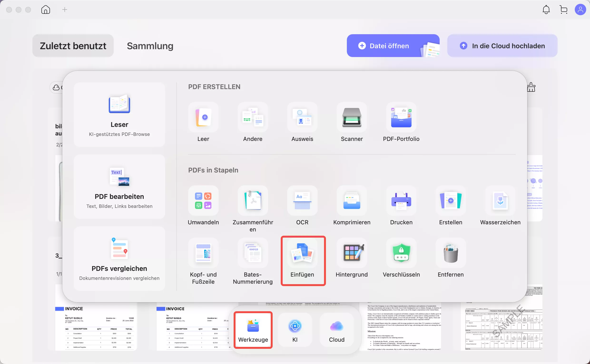The width and height of the screenshot is (590, 364).
Task: Click Datei öffnen button
Action: click(x=393, y=46)
